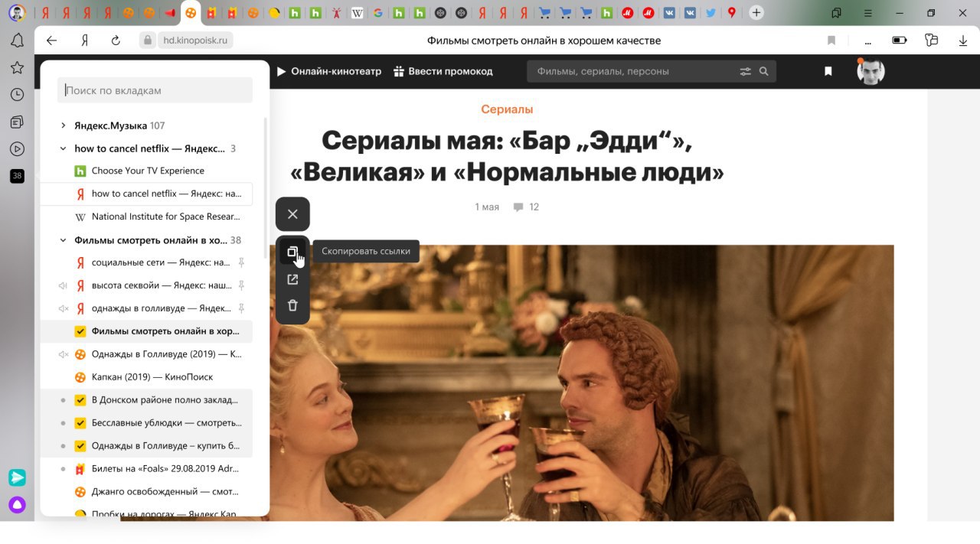Unmute Однажды в Голливуде (2019) tab
The image size is (980, 544).
[63, 354]
